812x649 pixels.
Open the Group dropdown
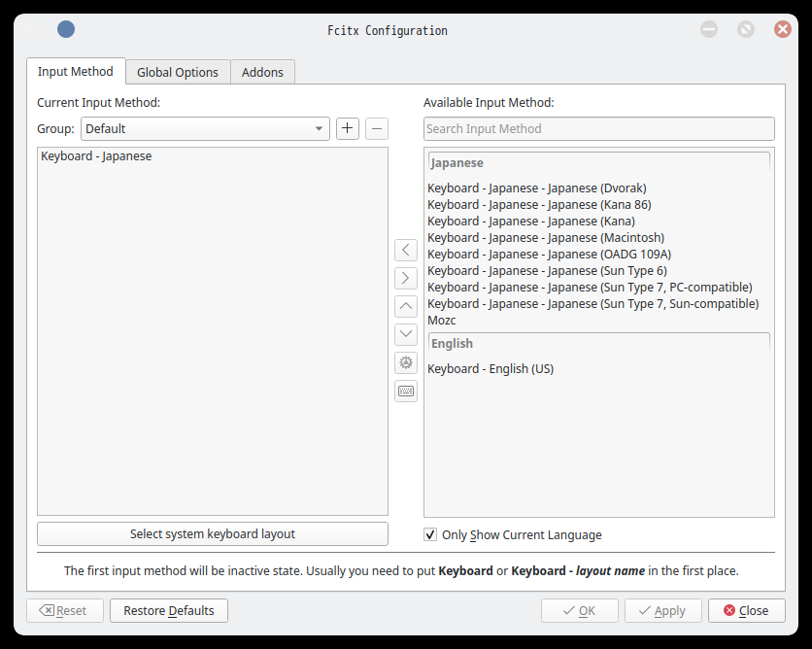(205, 128)
